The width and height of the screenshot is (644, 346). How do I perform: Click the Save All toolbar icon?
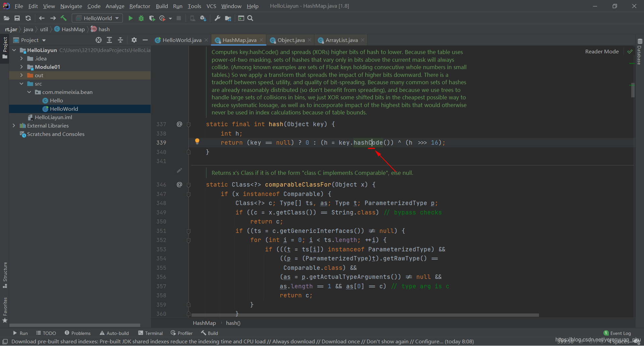click(17, 18)
